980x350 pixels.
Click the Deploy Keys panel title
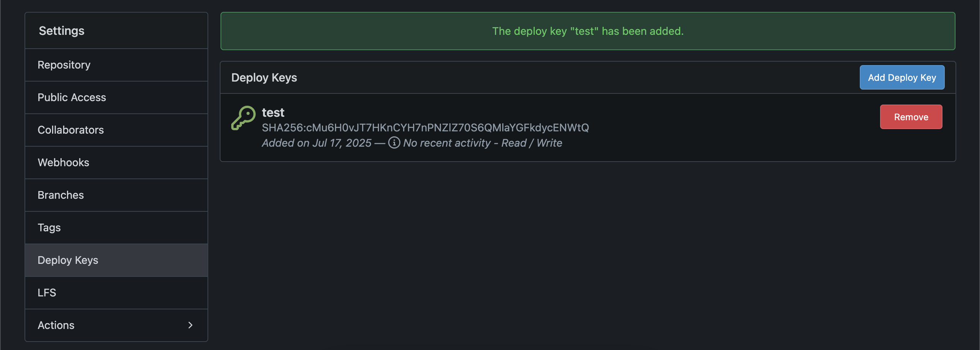tap(264, 77)
